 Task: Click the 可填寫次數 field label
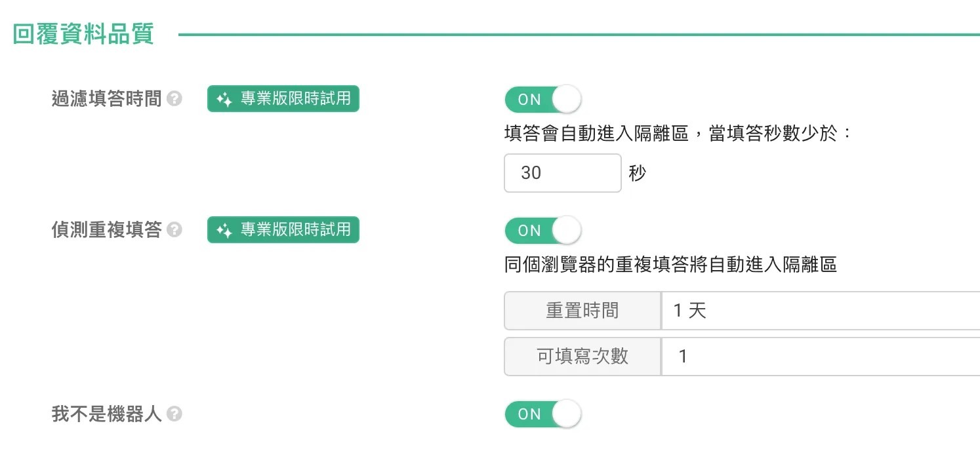tap(582, 357)
